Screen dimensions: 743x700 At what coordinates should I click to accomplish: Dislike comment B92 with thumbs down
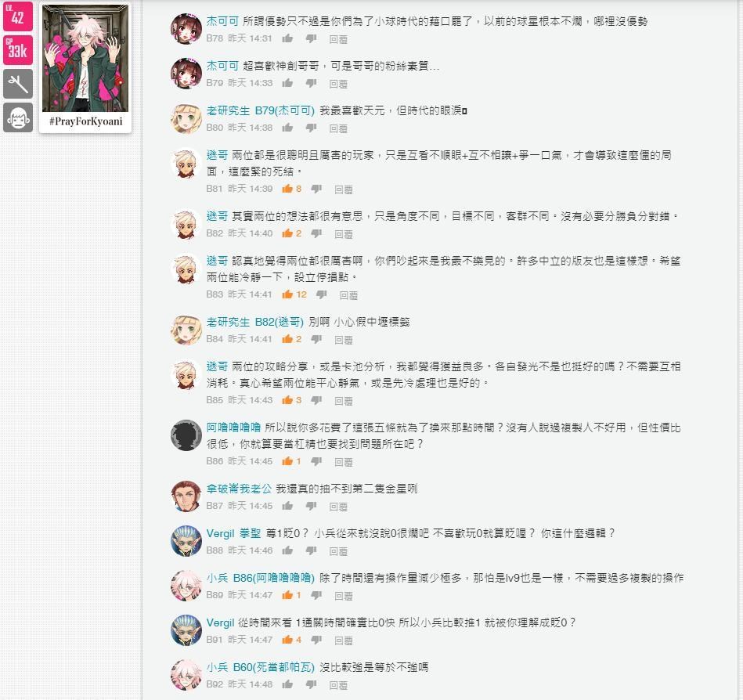[x=312, y=684]
